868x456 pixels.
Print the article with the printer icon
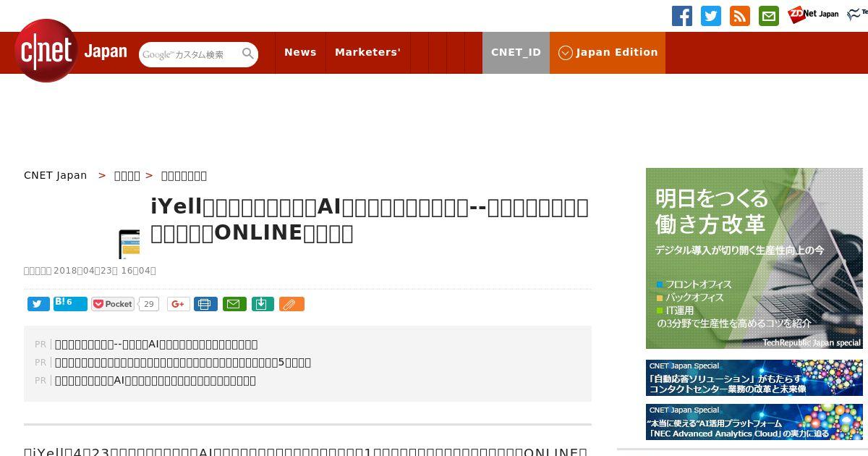click(x=205, y=304)
